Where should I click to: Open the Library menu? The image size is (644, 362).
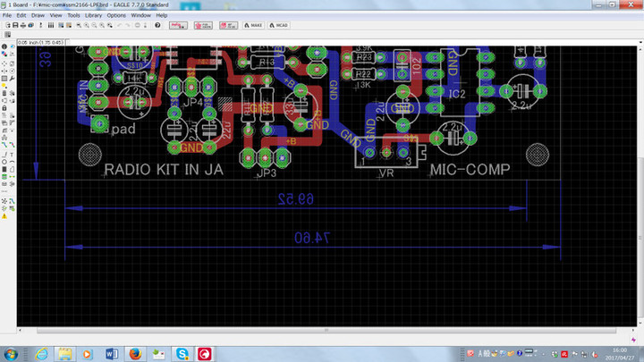[93, 15]
